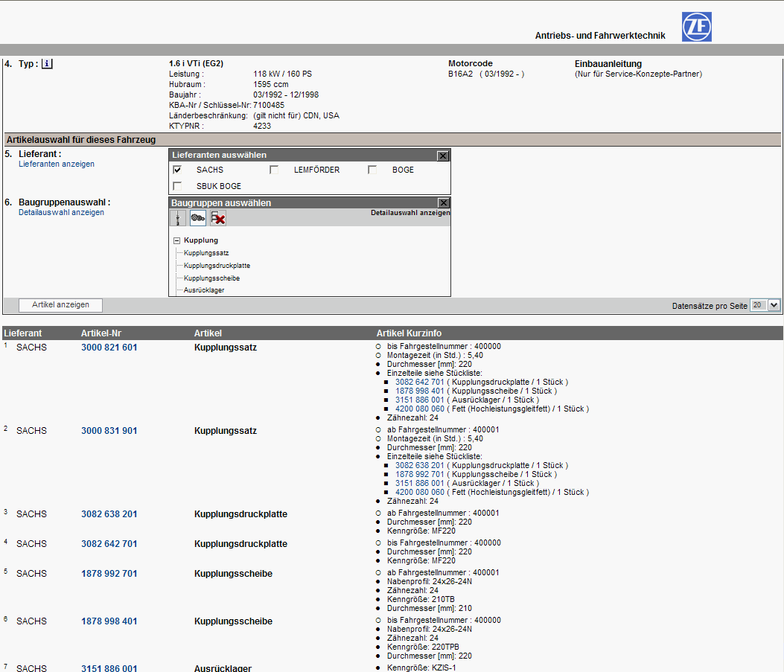Select Ausrücklager in the tree

click(203, 289)
